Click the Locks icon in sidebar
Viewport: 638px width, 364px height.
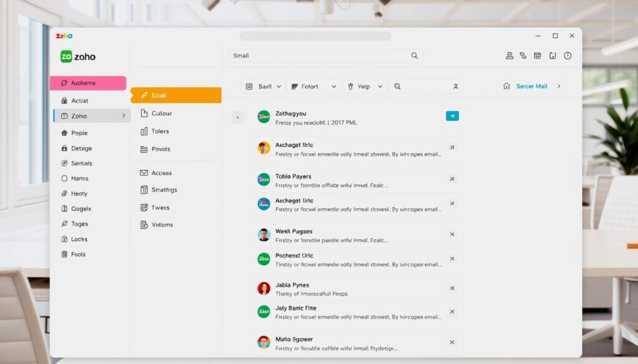click(x=64, y=239)
